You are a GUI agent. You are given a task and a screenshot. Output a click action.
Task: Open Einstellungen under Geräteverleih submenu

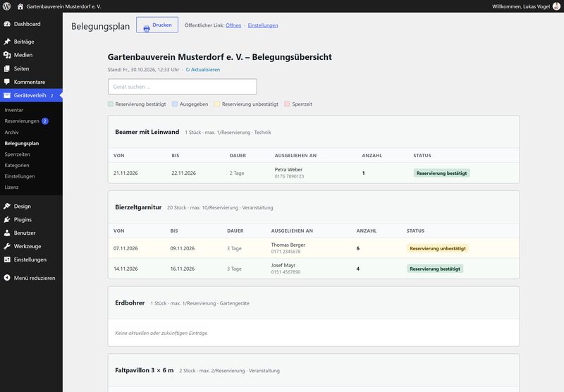20,176
